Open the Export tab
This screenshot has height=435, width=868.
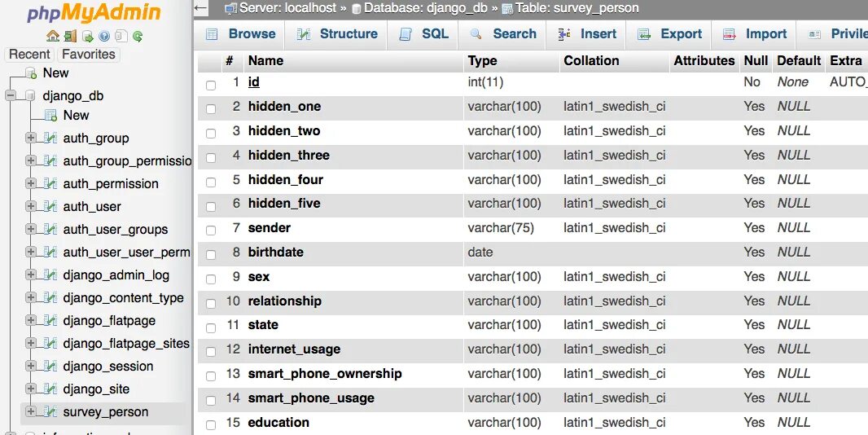coord(670,34)
